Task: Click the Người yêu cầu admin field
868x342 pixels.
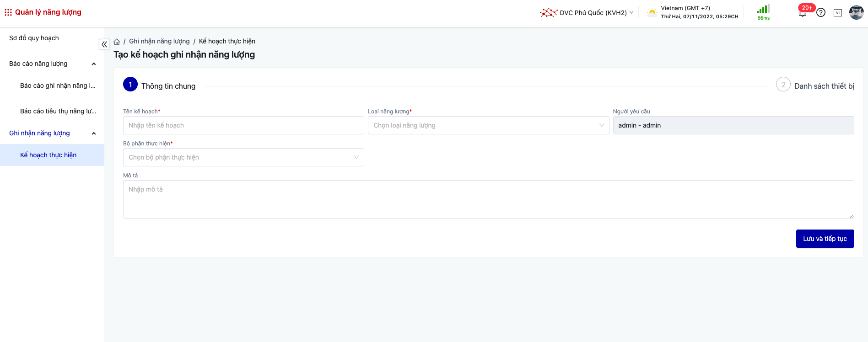Action: pos(733,125)
